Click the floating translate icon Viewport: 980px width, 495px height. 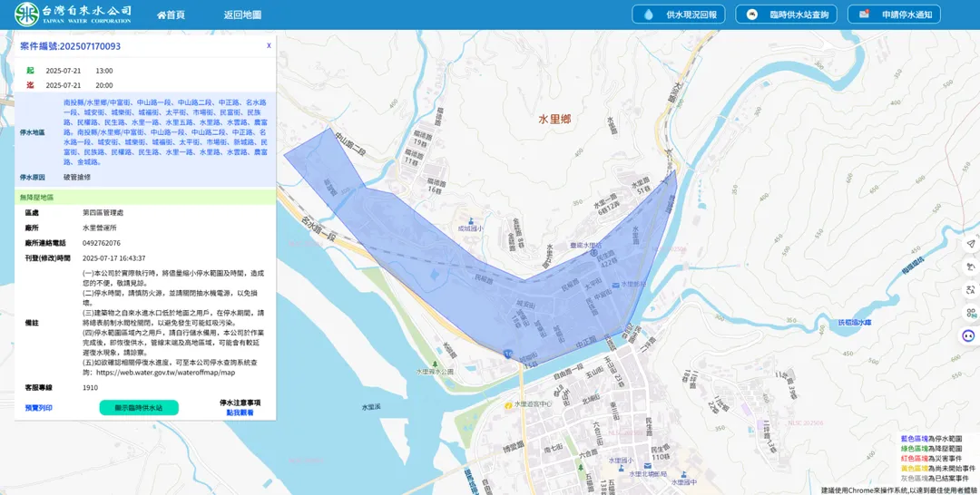970,289
